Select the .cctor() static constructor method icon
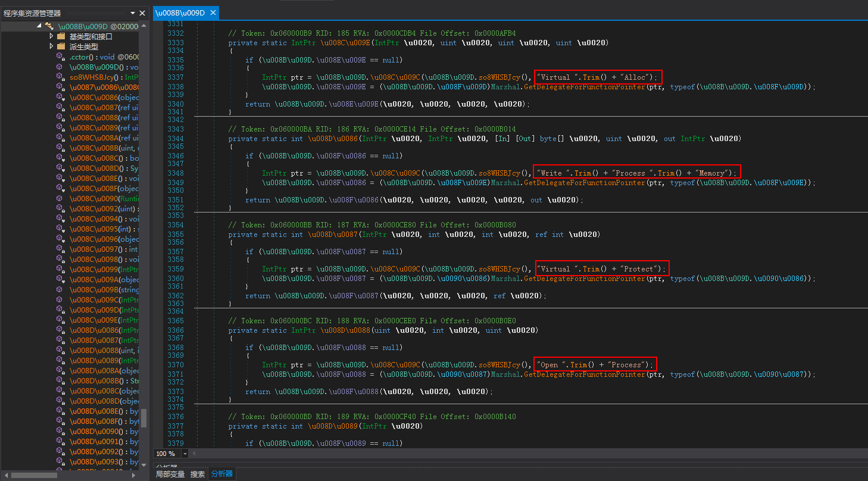This screenshot has width=868, height=481. pos(60,57)
